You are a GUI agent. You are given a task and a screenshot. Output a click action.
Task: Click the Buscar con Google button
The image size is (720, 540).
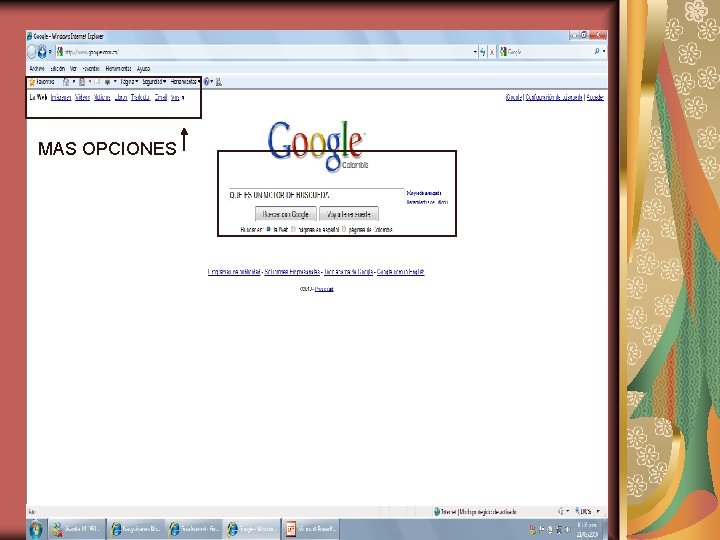point(286,214)
